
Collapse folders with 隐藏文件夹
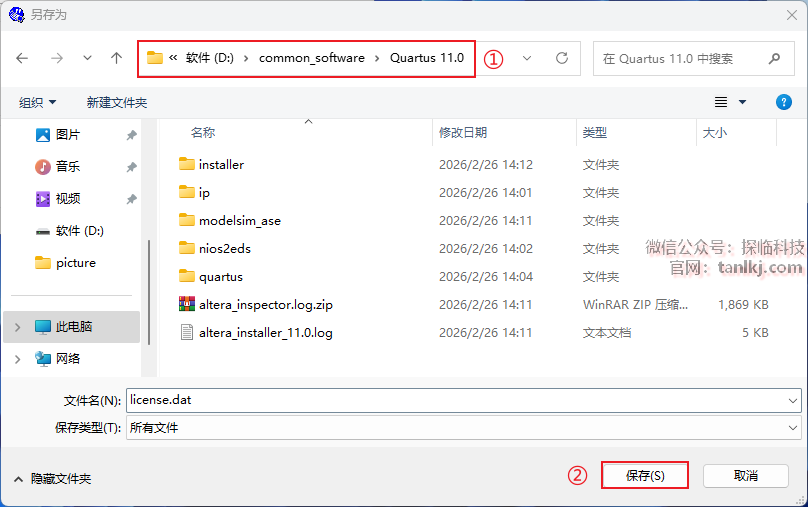(53, 479)
